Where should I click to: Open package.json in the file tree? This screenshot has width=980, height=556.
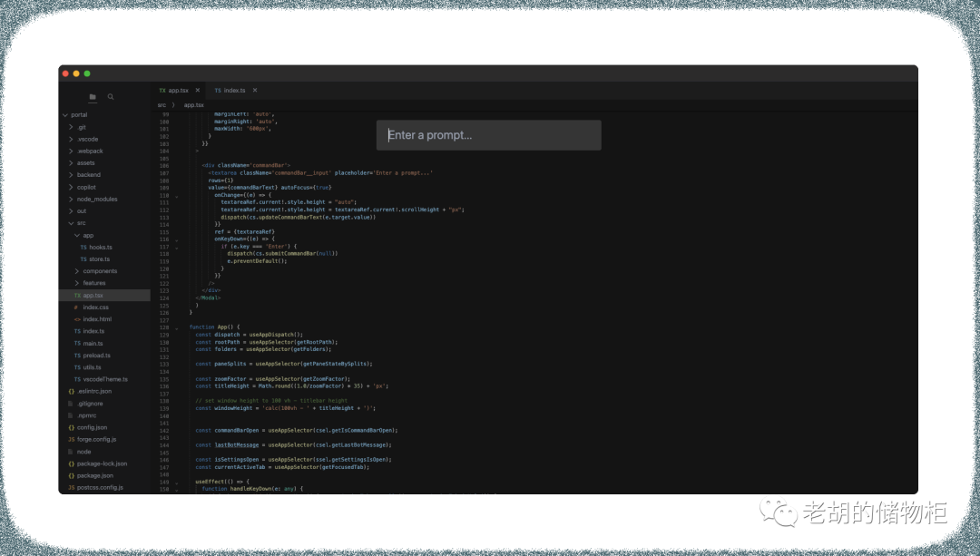[x=95, y=475]
